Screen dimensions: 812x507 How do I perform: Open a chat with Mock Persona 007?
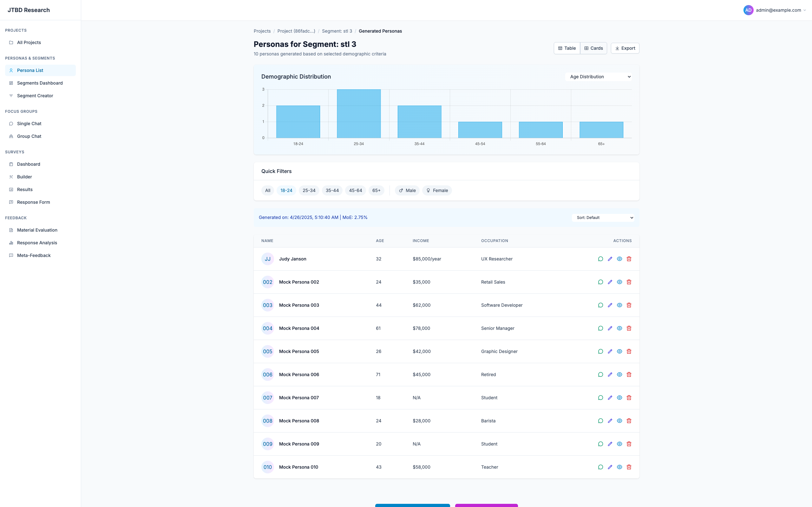(x=601, y=397)
